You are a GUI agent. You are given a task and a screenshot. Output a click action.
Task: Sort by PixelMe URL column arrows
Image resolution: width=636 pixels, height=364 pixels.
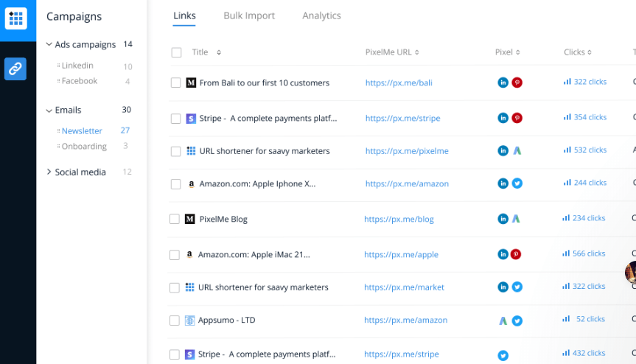click(x=417, y=52)
